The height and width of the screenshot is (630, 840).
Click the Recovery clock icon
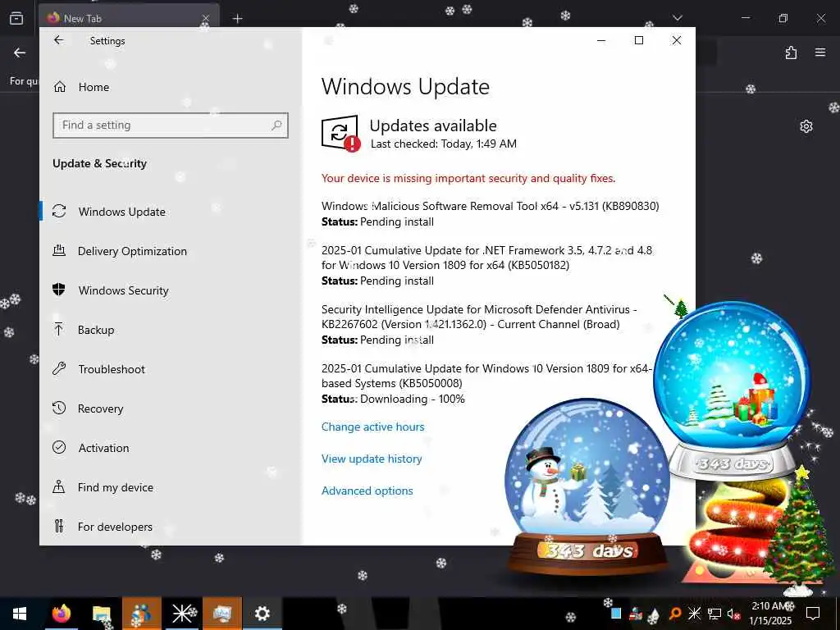59,408
